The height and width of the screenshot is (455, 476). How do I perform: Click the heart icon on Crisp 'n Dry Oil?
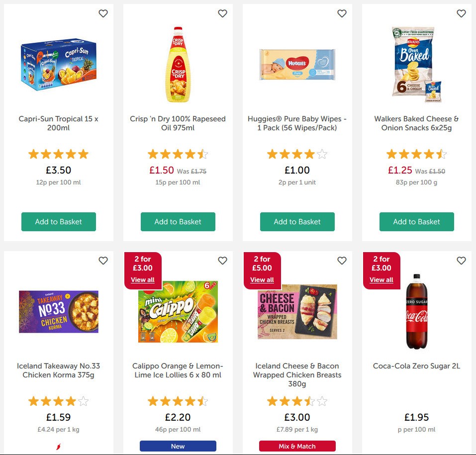click(222, 14)
